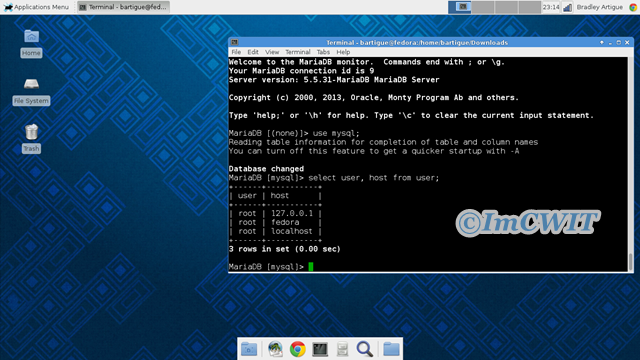Open the file manager cabinet icon in dock
Viewport: 640px width, 360px height.
click(342, 349)
